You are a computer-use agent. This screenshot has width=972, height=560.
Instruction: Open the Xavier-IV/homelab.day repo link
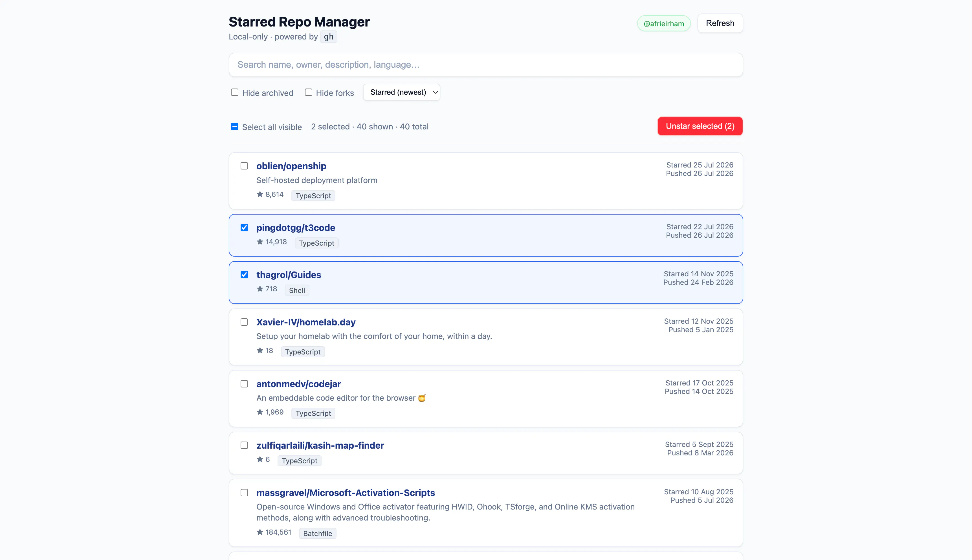coord(306,322)
